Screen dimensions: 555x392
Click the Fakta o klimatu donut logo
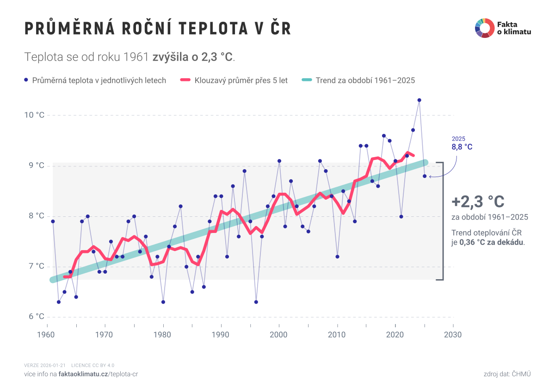(x=484, y=28)
